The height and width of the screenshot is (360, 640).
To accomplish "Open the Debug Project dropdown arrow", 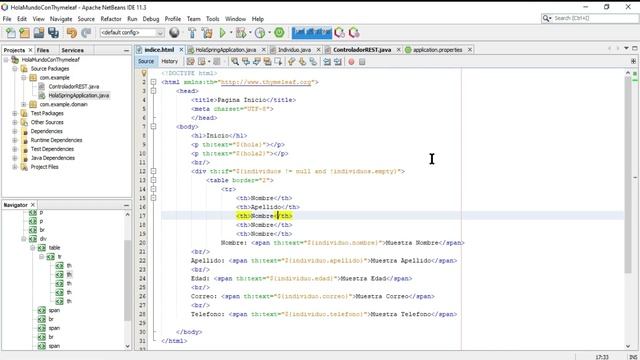I will click(x=250, y=33).
